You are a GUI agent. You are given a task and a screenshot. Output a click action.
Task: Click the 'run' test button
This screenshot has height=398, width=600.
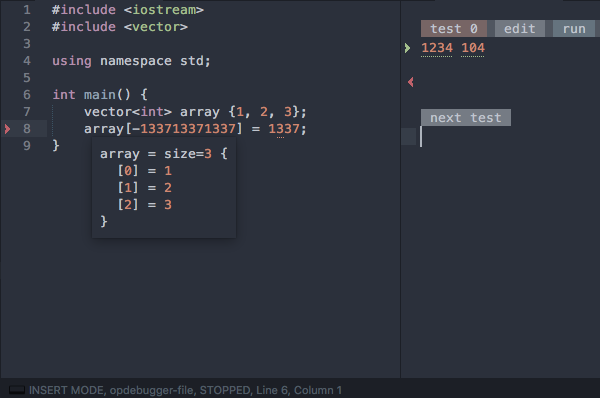574,29
